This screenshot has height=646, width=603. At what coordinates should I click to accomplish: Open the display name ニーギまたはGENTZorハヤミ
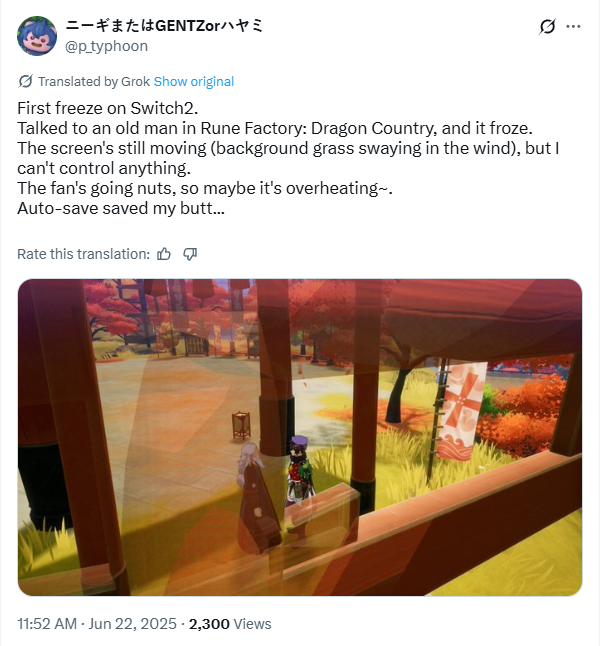pos(164,26)
